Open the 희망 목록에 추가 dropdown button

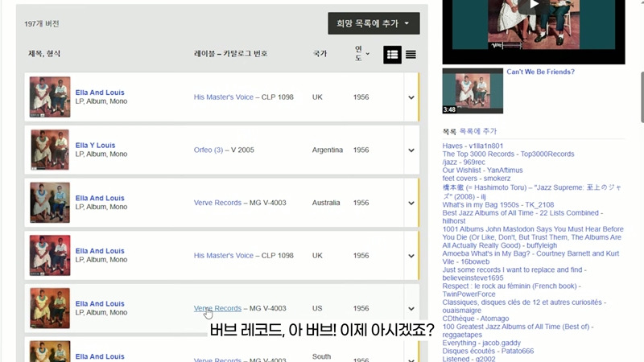tap(374, 23)
